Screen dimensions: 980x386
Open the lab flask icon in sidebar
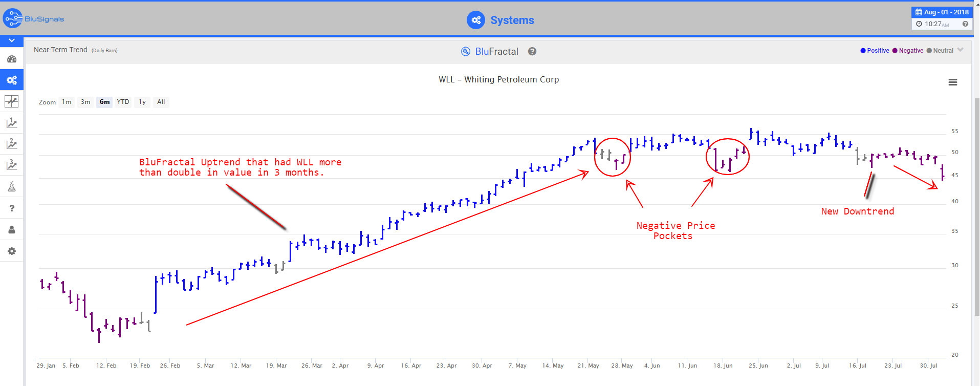[x=11, y=187]
